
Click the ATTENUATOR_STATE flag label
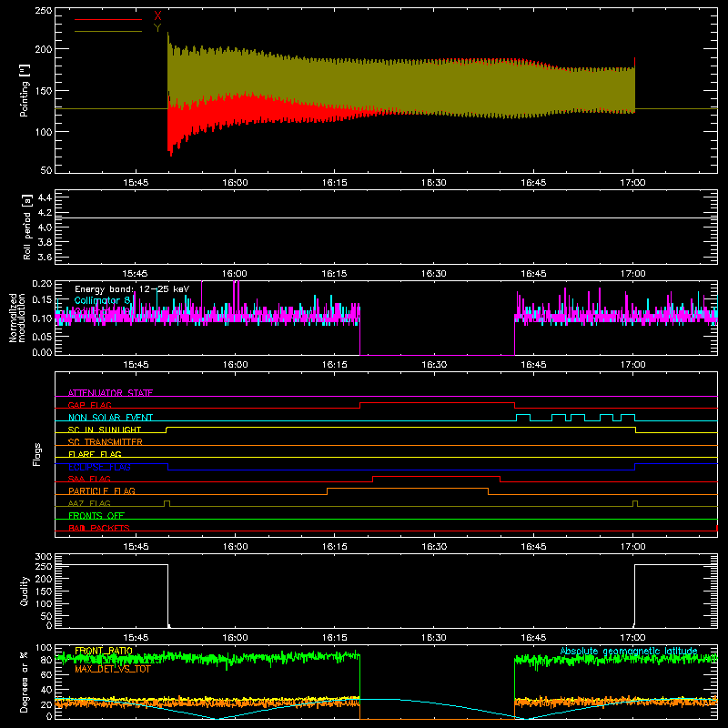110,393
